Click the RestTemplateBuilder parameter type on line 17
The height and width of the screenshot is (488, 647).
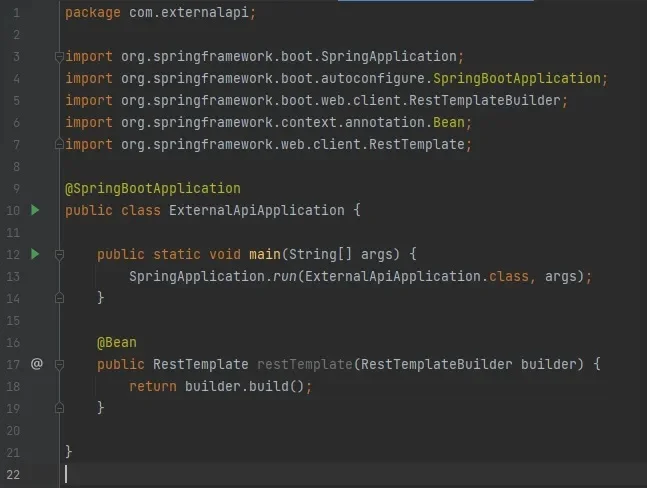tap(437, 364)
